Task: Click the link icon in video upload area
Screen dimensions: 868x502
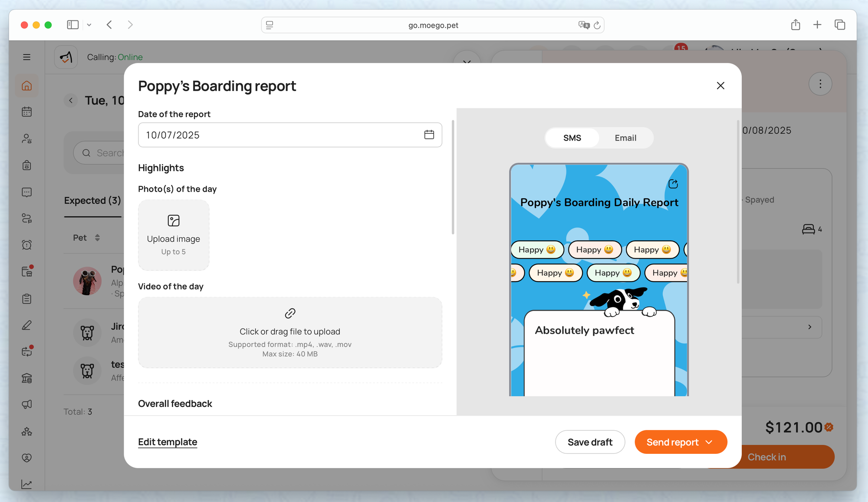Action: click(x=290, y=313)
